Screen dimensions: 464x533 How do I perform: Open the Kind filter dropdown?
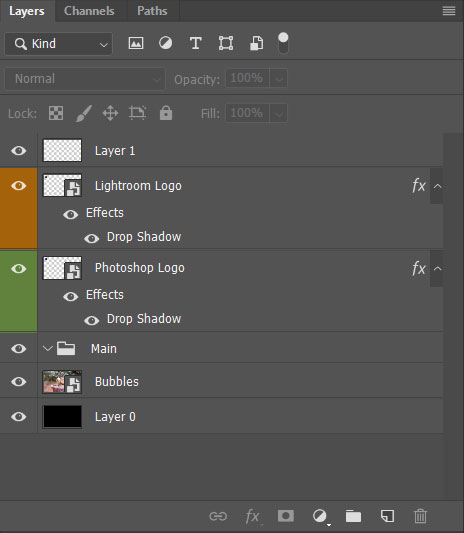pos(58,44)
